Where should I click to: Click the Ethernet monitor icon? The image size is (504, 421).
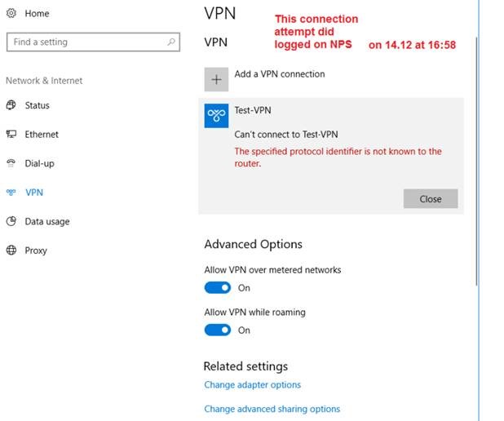(x=11, y=134)
